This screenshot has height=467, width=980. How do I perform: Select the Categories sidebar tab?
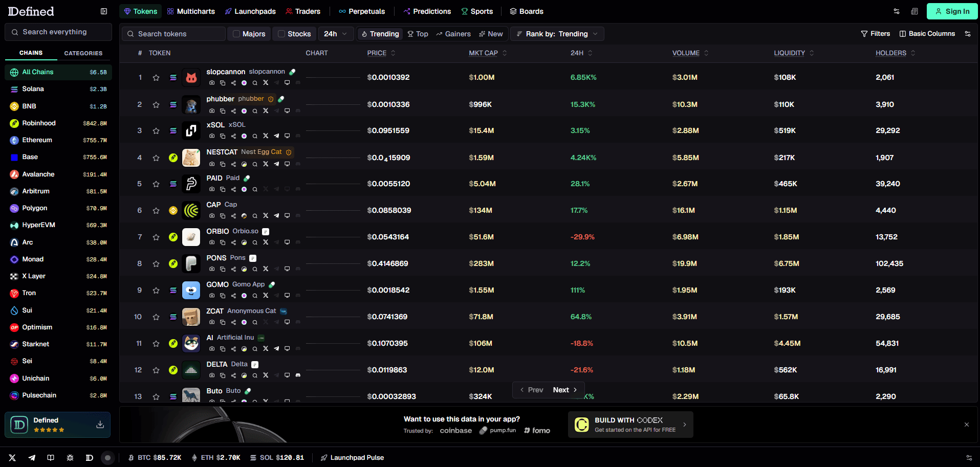click(83, 53)
